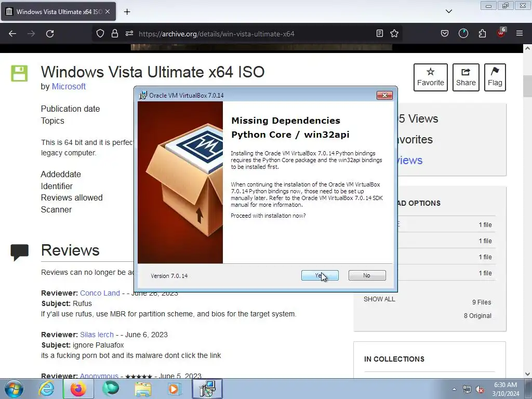
Task: Open the uBlock Origin extension with badge
Action: [x=501, y=33]
